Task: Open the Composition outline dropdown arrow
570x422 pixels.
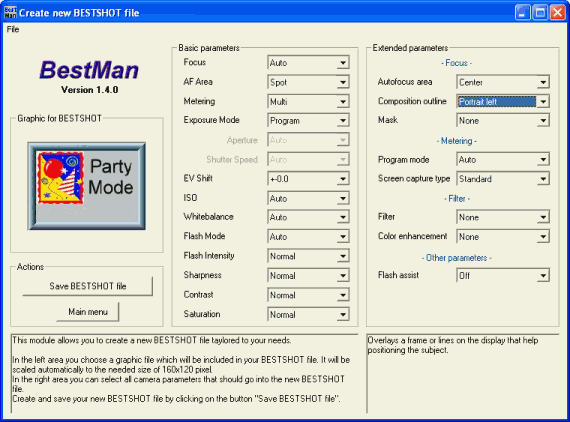Action: point(543,102)
